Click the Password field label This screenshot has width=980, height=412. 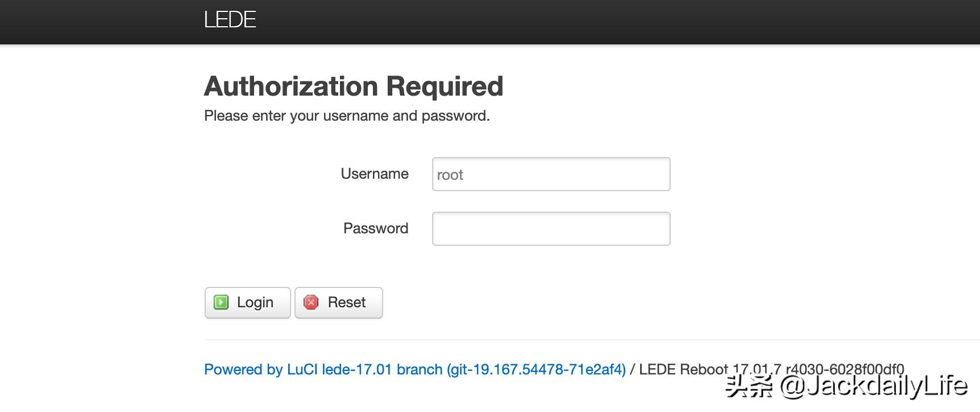pos(375,228)
